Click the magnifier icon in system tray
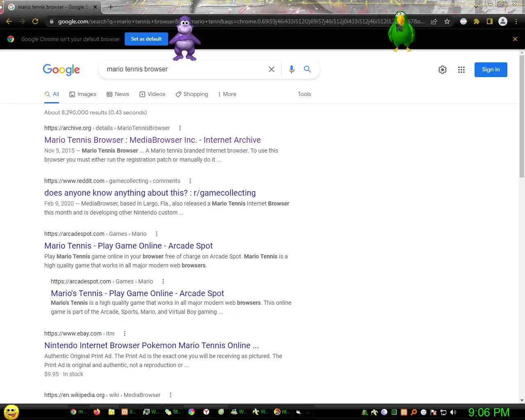Screen dimensions: 525x420 414,412
